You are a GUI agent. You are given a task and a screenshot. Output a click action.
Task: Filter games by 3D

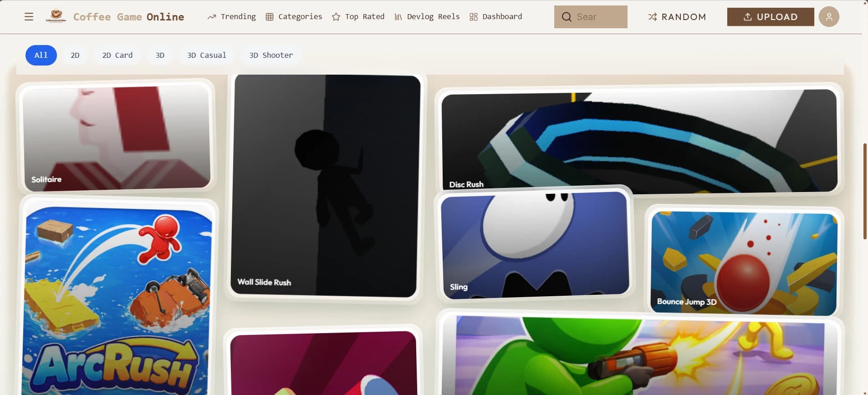(x=160, y=55)
